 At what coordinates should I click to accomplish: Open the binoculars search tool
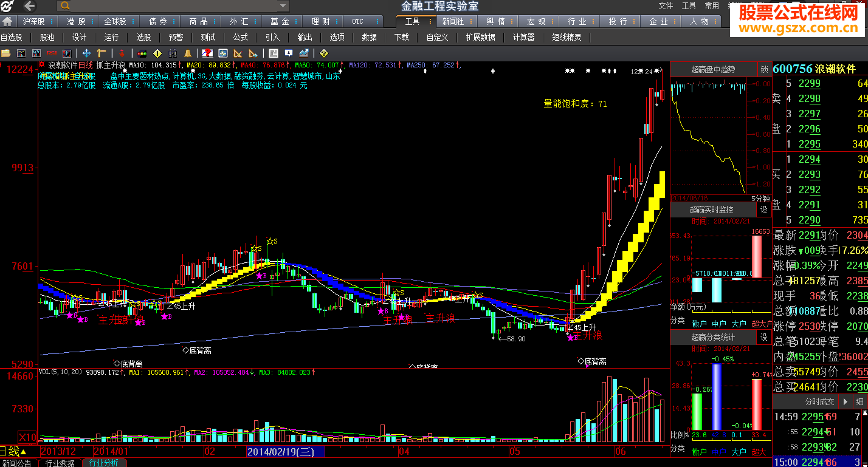[173, 53]
